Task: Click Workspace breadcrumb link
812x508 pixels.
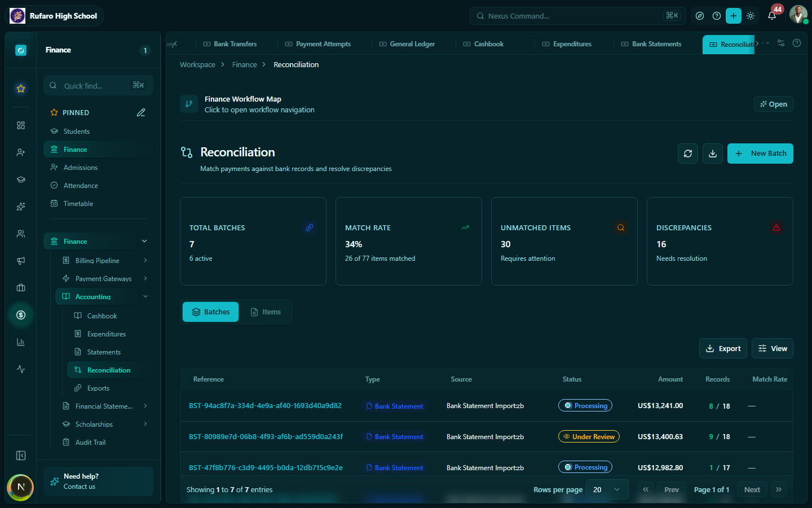Action: pyautogui.click(x=197, y=65)
